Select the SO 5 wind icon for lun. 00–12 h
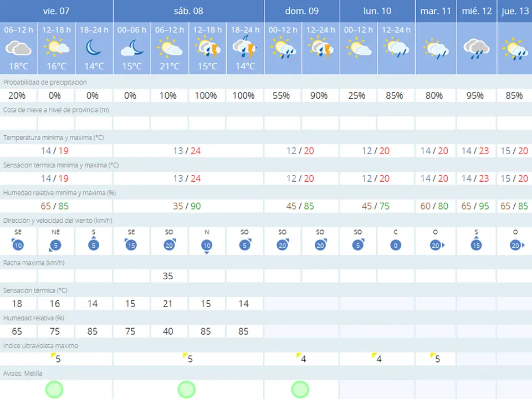The height and width of the screenshot is (399, 532). 358,244
